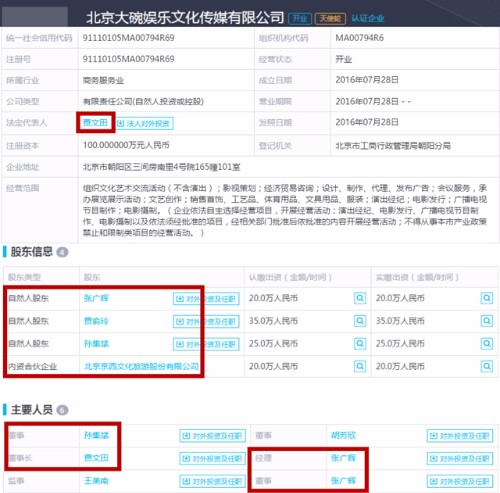This screenshot has height=493, width=500.
Task: Open 董事 孙集斌 link in 主要人员
Action: [96, 435]
